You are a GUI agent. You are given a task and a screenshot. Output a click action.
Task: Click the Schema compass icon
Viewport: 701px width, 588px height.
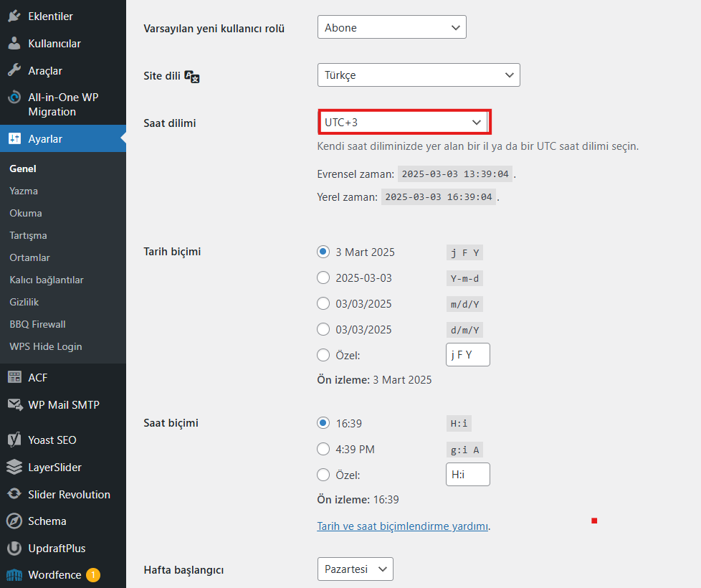pos(14,521)
